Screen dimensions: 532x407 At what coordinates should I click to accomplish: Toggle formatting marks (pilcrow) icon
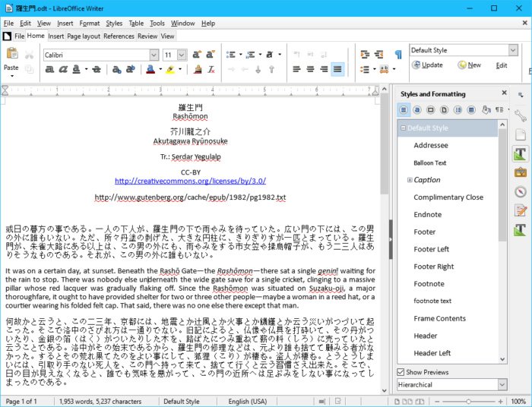398,54
